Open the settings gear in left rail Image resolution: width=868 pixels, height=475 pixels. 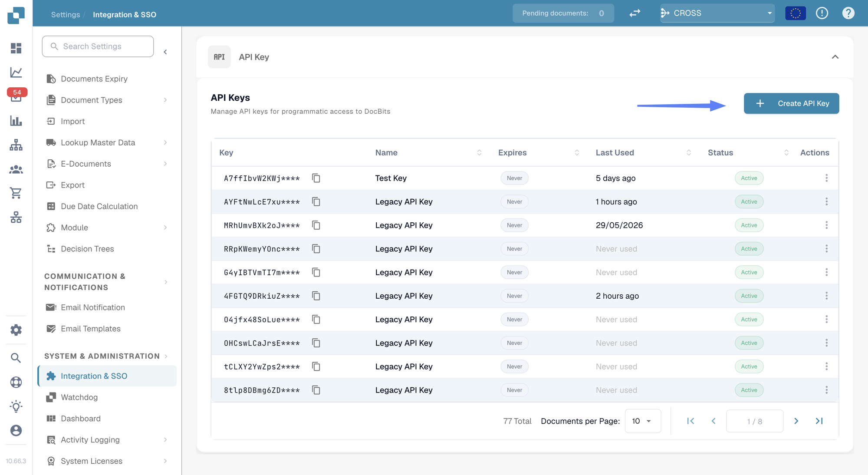pyautogui.click(x=16, y=330)
